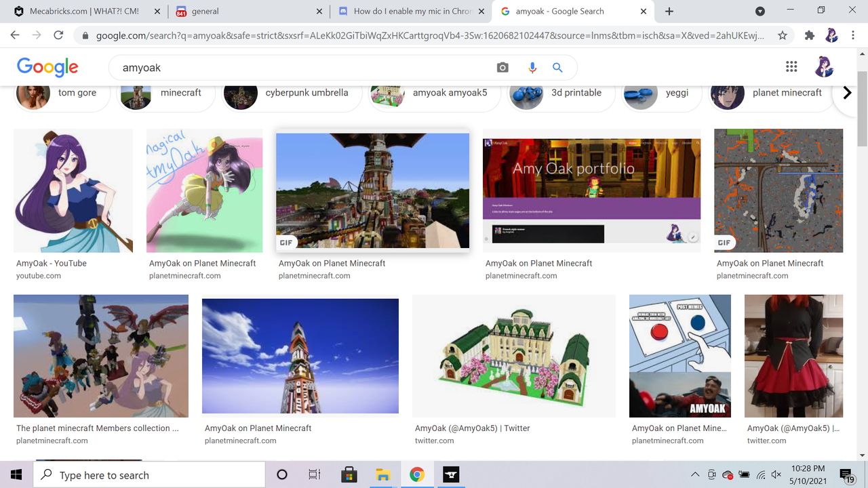Image resolution: width=868 pixels, height=488 pixels.
Task: Reload the current page
Action: pos(58,35)
